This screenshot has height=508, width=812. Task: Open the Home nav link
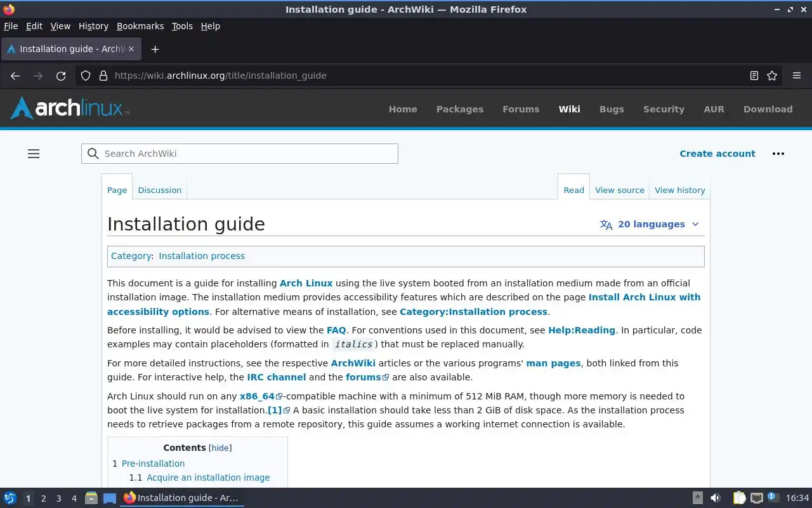tap(403, 109)
